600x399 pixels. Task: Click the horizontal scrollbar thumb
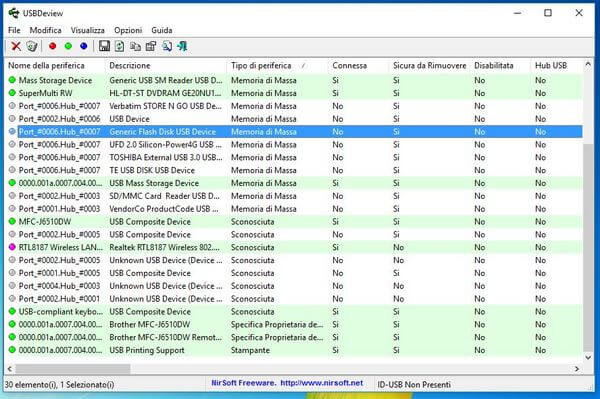pyautogui.click(x=73, y=369)
